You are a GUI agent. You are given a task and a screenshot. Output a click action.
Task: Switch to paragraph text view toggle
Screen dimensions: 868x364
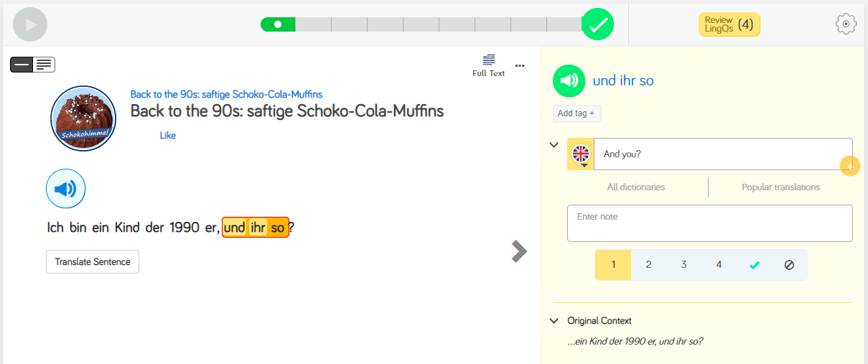44,65
